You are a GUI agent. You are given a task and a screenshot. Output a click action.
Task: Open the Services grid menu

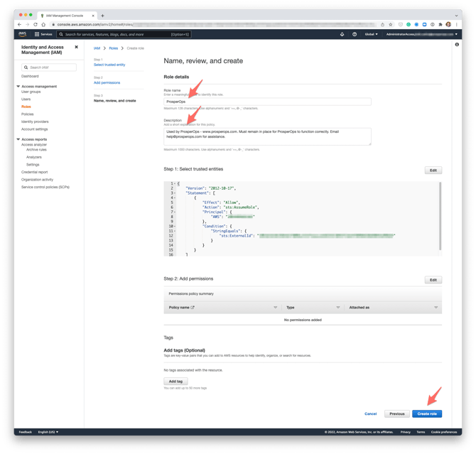(43, 34)
